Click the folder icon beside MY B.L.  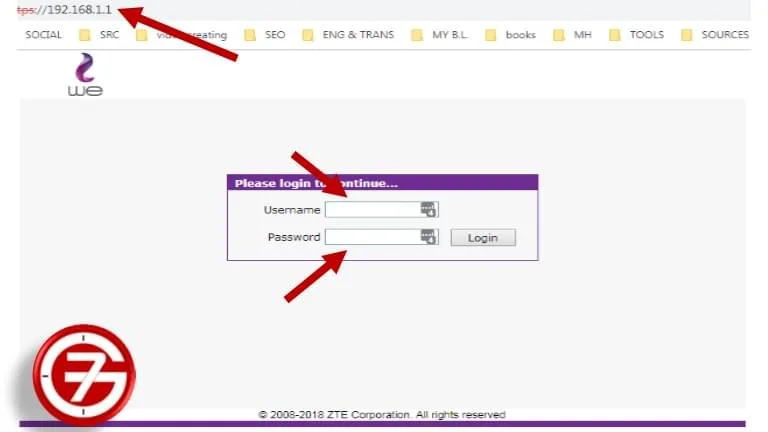coord(417,35)
